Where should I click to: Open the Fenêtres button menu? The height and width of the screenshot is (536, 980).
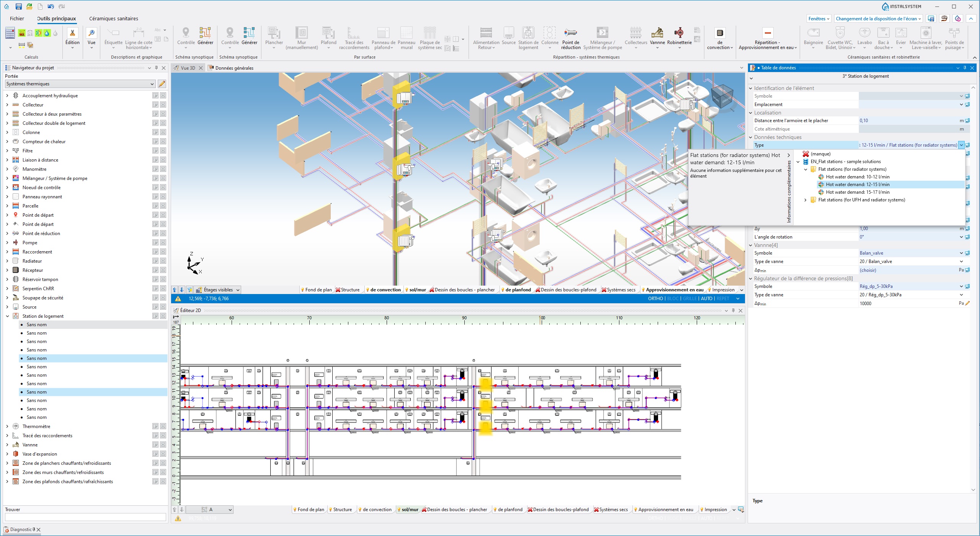click(818, 19)
